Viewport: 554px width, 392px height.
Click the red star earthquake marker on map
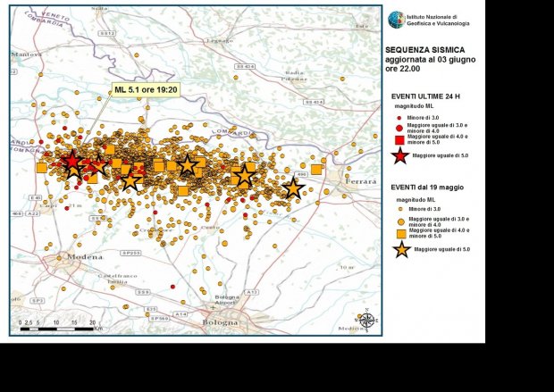[x=72, y=163]
